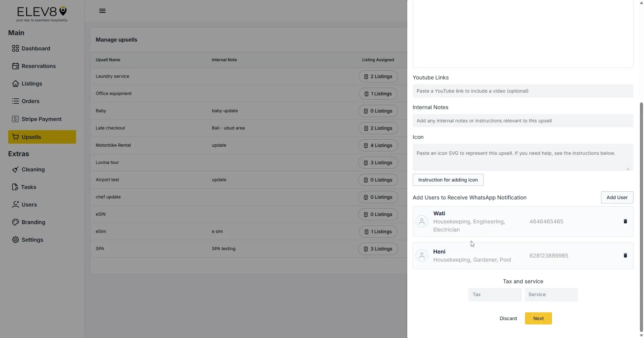Open the Branding icon in Extras
Image resolution: width=644 pixels, height=338 pixels.
15,222
